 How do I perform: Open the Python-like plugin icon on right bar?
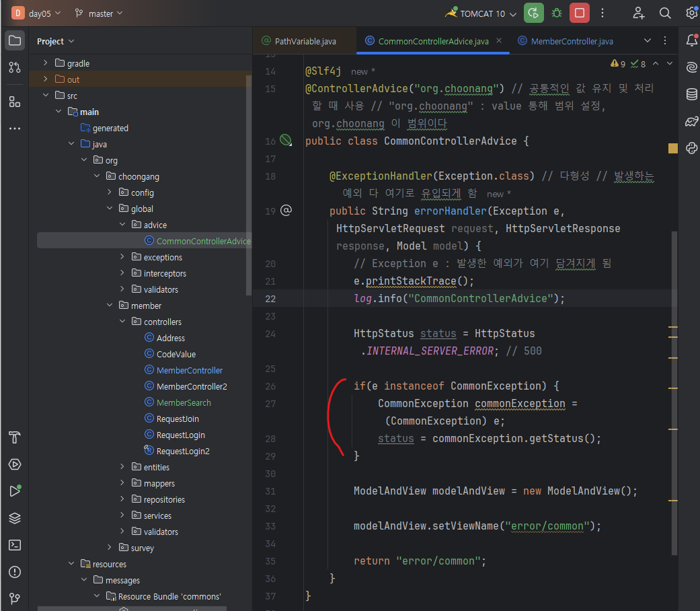tap(691, 148)
